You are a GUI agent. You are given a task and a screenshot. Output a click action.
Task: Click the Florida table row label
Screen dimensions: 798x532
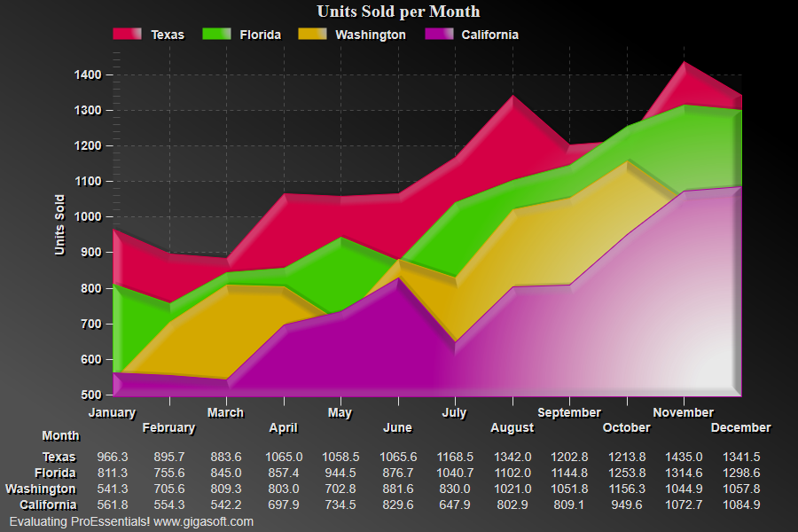tap(55, 473)
